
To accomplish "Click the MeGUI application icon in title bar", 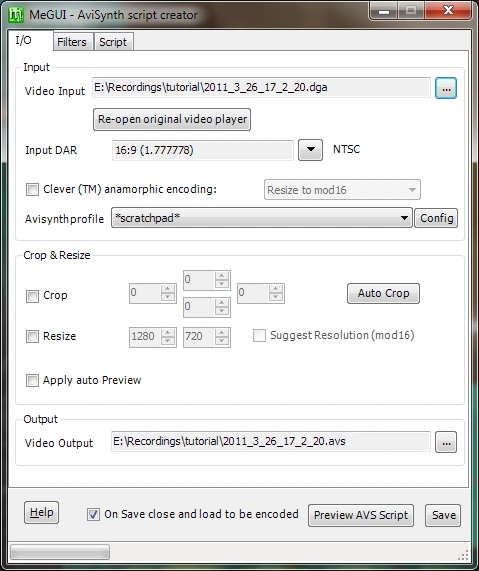I will click(16, 15).
